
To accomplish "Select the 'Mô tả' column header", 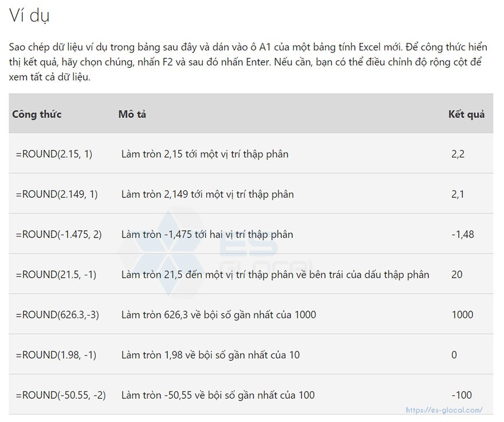I will click(132, 114).
